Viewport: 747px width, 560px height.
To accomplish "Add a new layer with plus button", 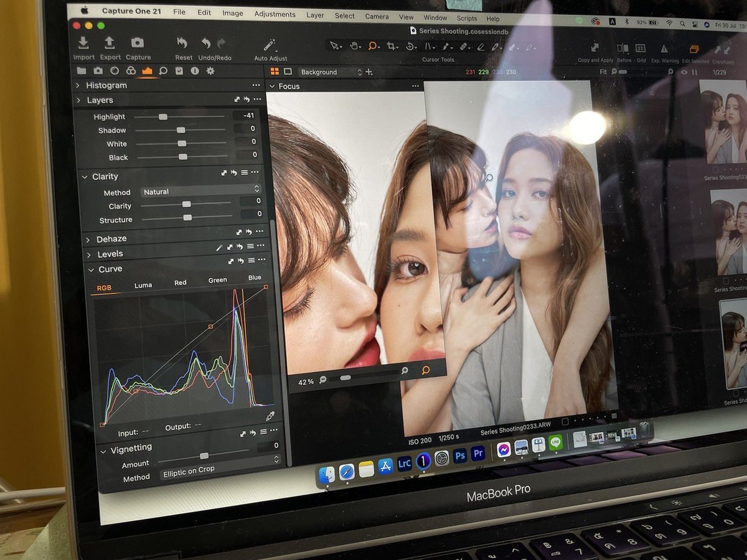I will coord(369,73).
